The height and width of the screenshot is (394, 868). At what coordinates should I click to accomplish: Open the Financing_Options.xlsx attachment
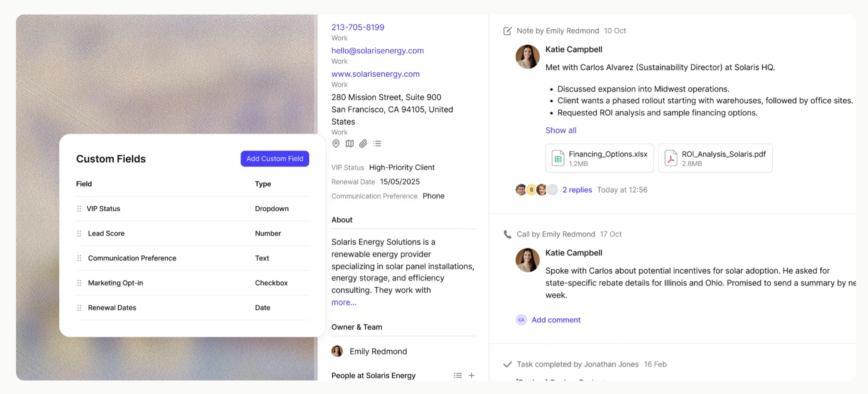coord(599,158)
